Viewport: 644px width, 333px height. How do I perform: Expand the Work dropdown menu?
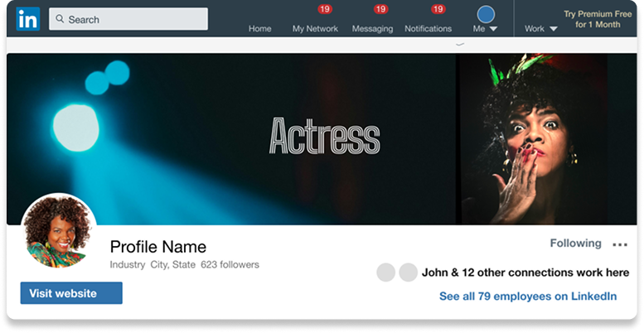pyautogui.click(x=541, y=28)
